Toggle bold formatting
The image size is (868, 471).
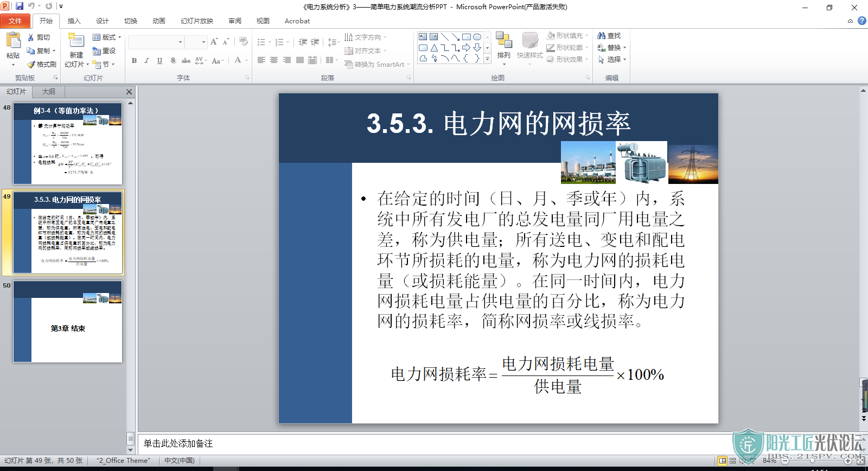(134, 60)
